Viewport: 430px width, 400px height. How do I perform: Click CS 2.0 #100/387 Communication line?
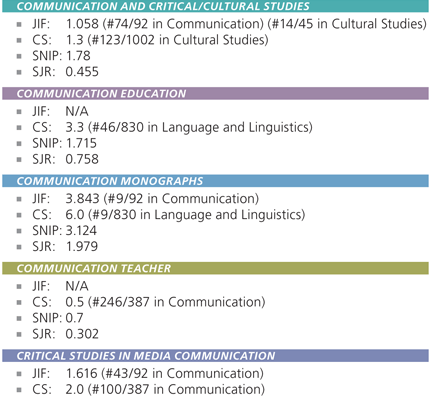click(x=149, y=389)
